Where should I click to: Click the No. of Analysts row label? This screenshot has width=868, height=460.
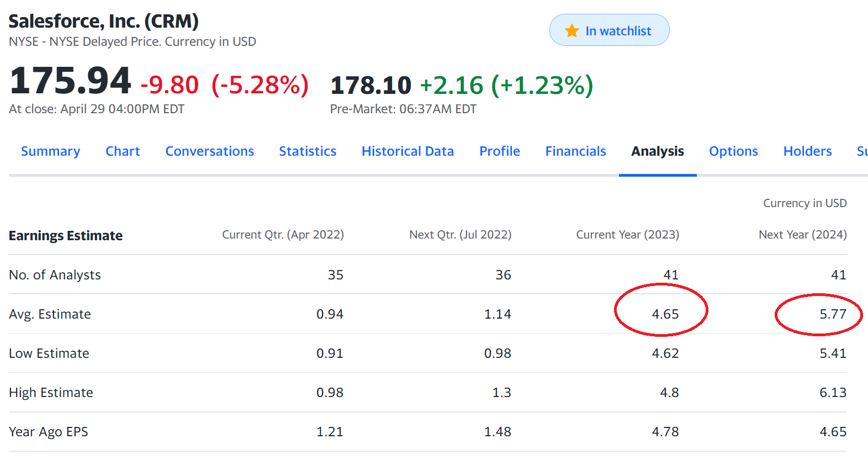click(55, 275)
